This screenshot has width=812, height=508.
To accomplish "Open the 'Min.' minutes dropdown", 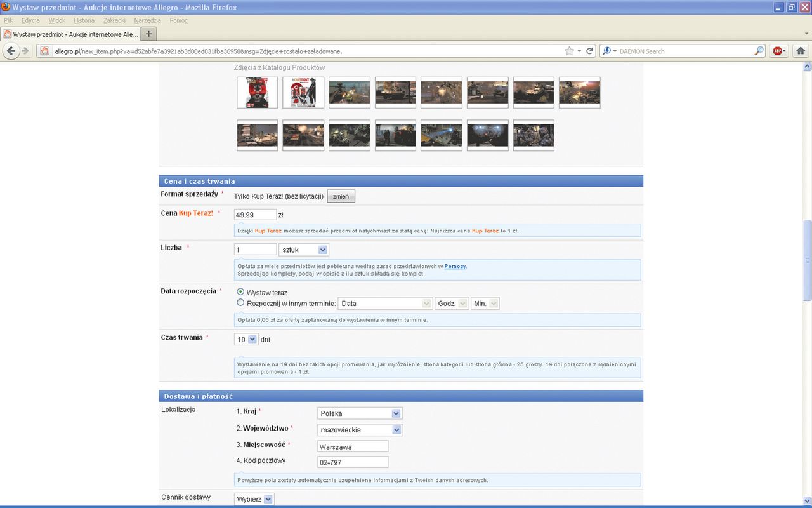I will [485, 304].
